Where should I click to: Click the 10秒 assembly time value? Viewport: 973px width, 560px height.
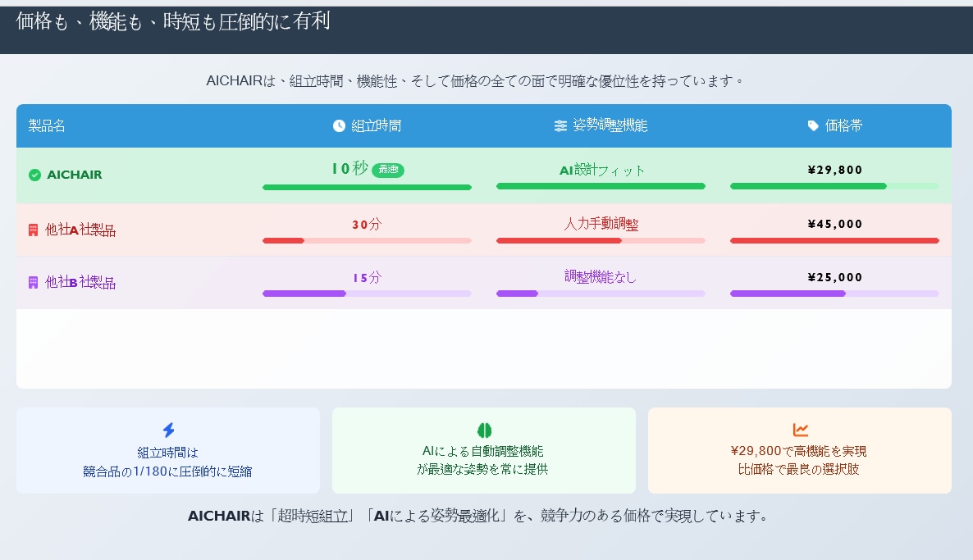[x=350, y=168]
